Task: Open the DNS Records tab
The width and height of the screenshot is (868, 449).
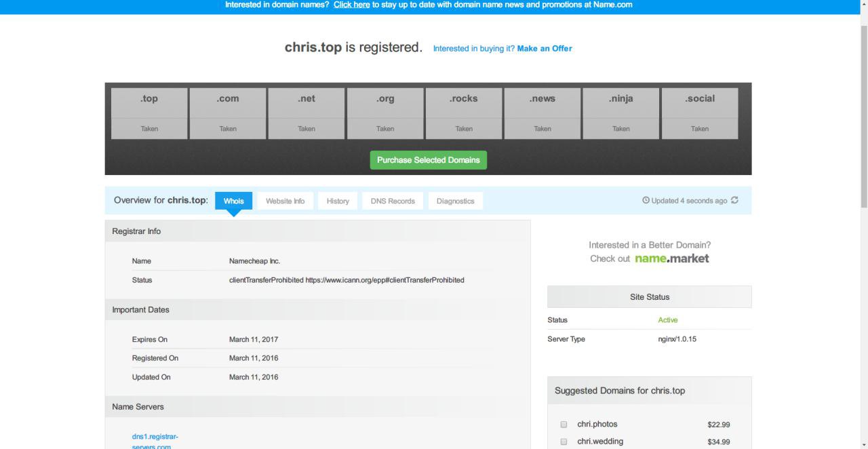Action: 393,201
